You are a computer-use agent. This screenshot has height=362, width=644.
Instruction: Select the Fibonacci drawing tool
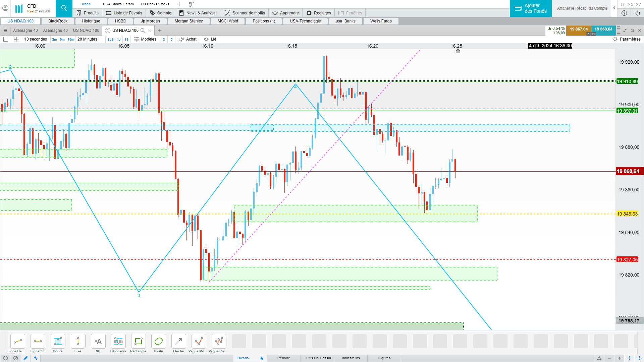(x=118, y=342)
